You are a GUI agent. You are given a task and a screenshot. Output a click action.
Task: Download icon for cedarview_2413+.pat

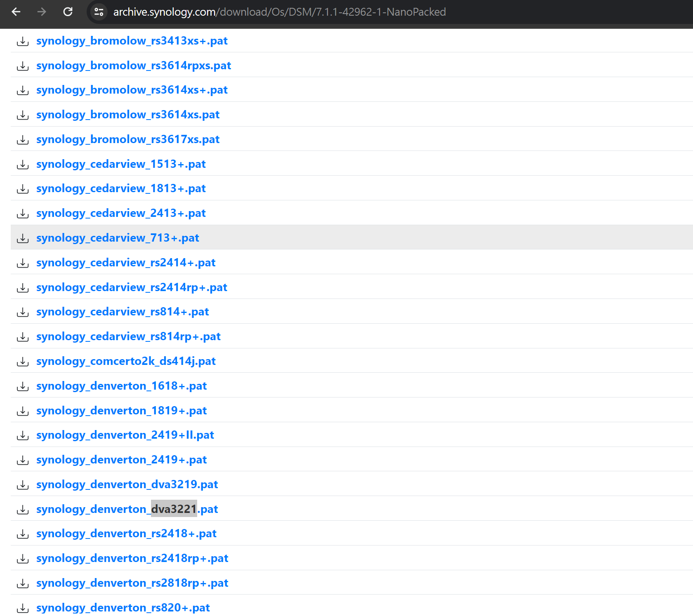(x=23, y=214)
